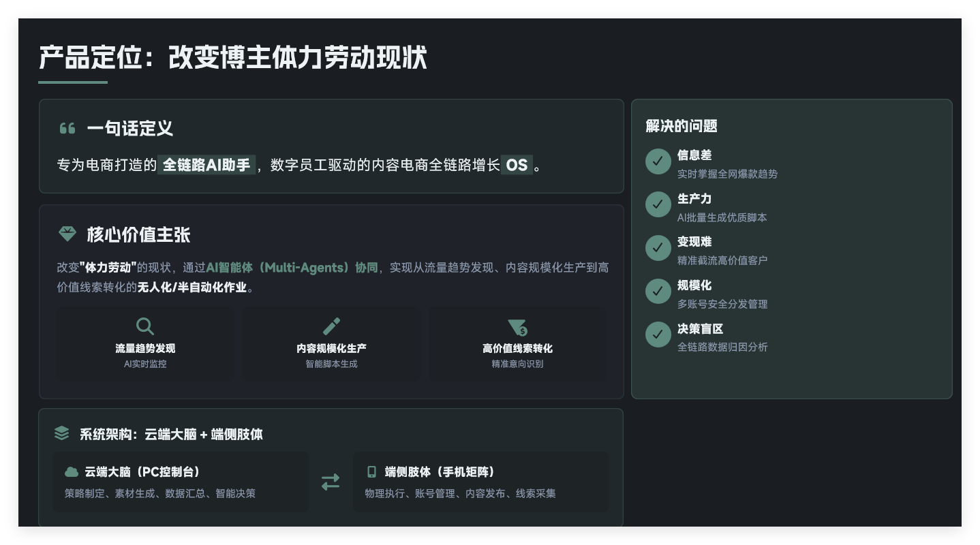The width and height of the screenshot is (980, 545).
Task: Click the quote mark icon beside 一句话定义
Action: [x=67, y=128]
